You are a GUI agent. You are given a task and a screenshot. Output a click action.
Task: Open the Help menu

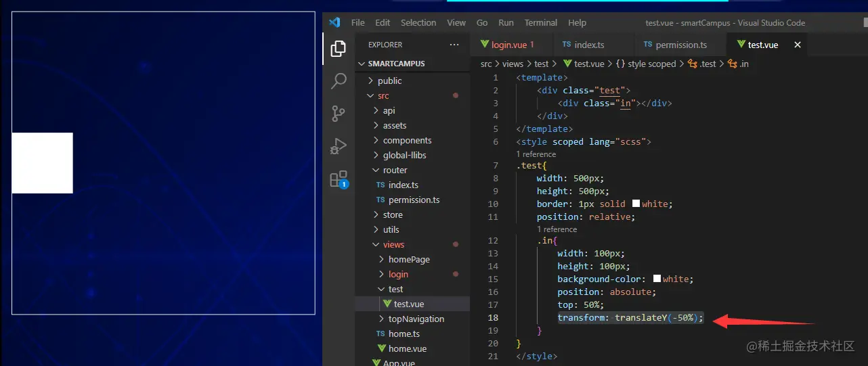click(578, 22)
